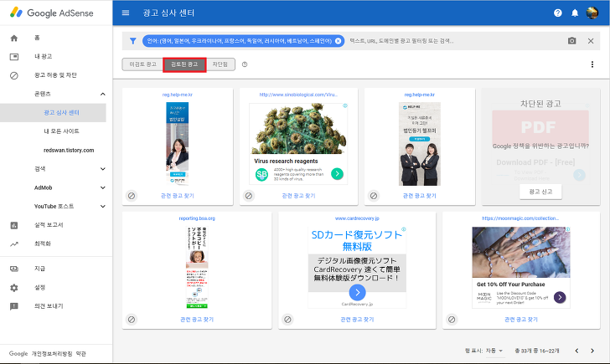Open the www.cardrecovery.jp URL link
Image resolution: width=610 pixels, height=364 pixels.
357,218
